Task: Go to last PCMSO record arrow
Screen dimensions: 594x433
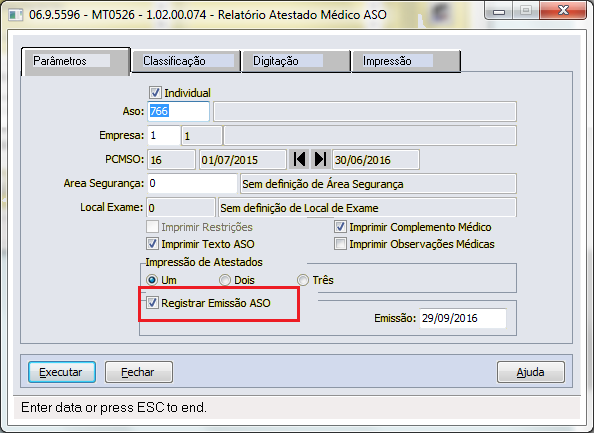Action: click(x=320, y=159)
